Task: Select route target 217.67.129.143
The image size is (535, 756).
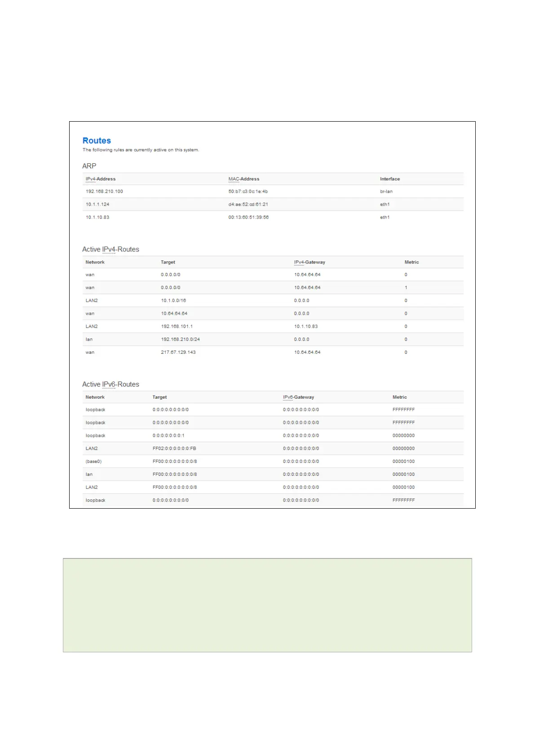Action: (178, 352)
